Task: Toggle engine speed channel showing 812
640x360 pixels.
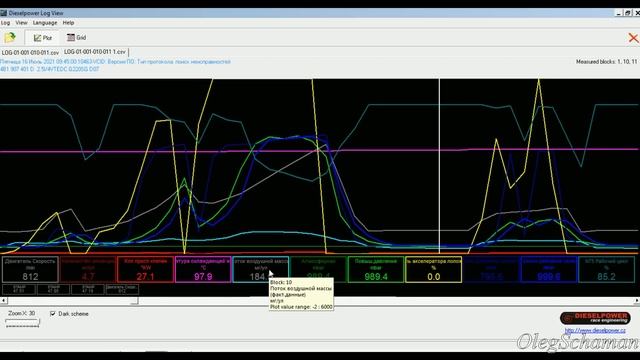Action: (x=30, y=269)
